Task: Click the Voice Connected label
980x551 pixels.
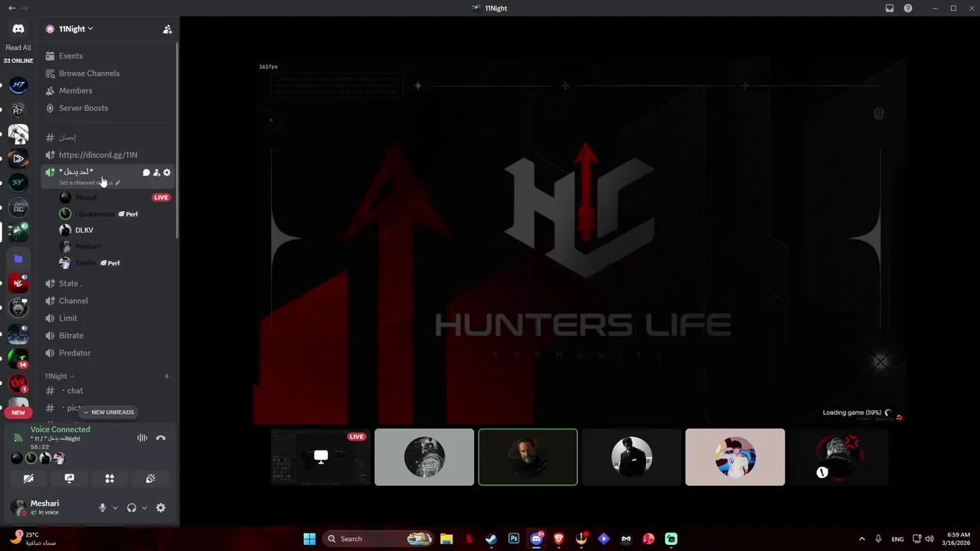Action: [60, 429]
